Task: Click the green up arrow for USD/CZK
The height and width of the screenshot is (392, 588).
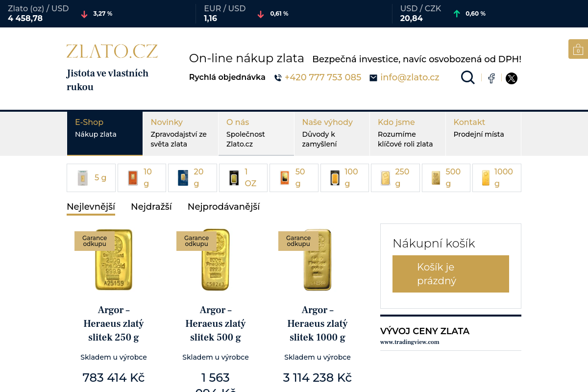Action: pos(457,14)
